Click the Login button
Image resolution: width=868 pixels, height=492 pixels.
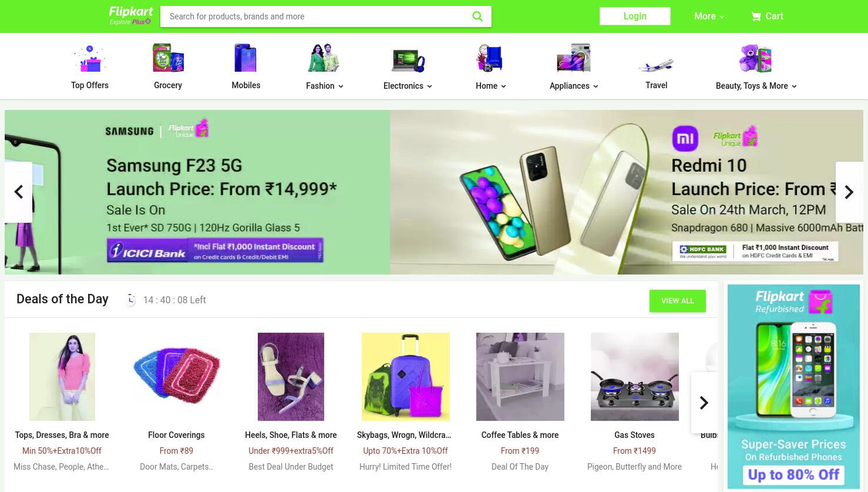(x=635, y=16)
